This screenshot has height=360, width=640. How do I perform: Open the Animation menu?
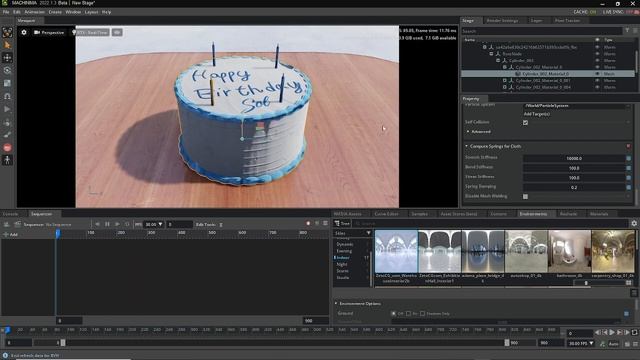point(34,12)
